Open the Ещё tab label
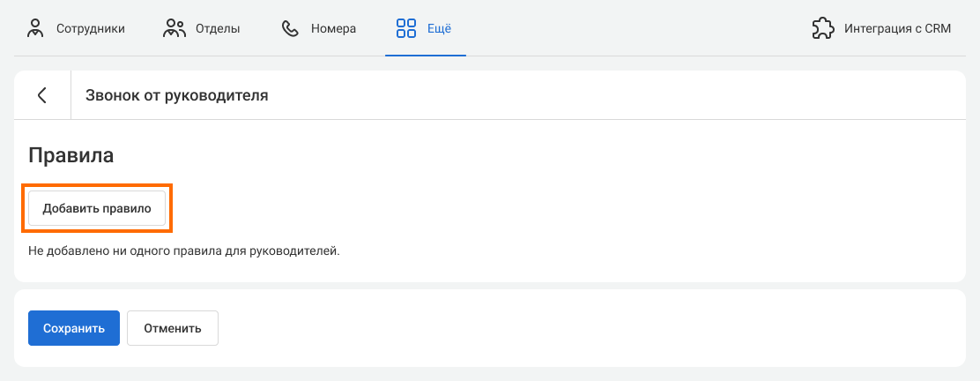The height and width of the screenshot is (381, 980). [439, 28]
